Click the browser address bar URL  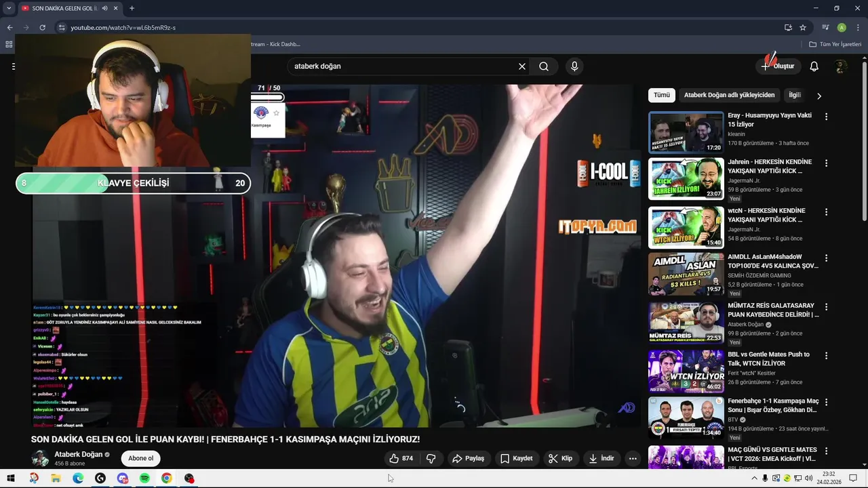[x=123, y=28]
